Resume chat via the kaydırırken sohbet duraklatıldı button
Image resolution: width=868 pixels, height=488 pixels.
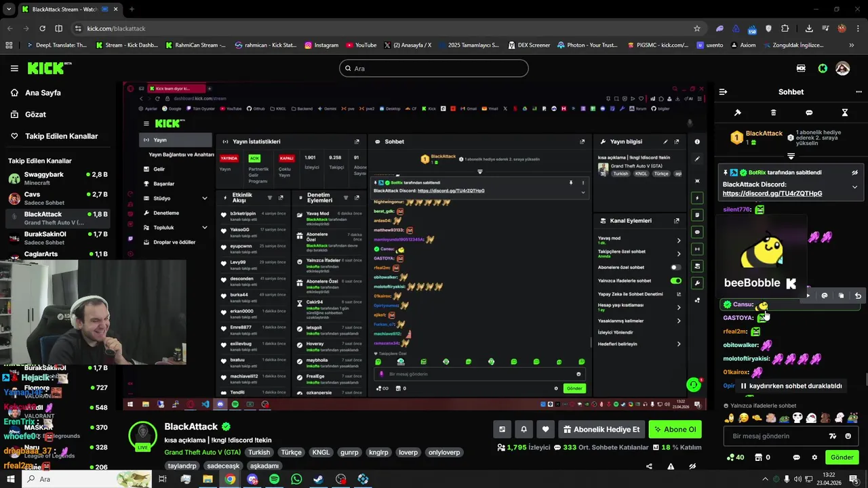[x=791, y=386]
